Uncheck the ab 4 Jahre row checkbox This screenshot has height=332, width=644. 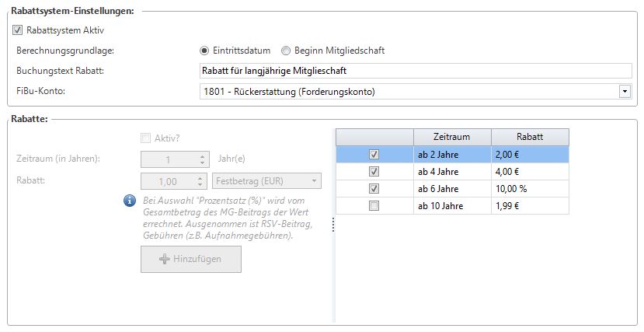[374, 172]
